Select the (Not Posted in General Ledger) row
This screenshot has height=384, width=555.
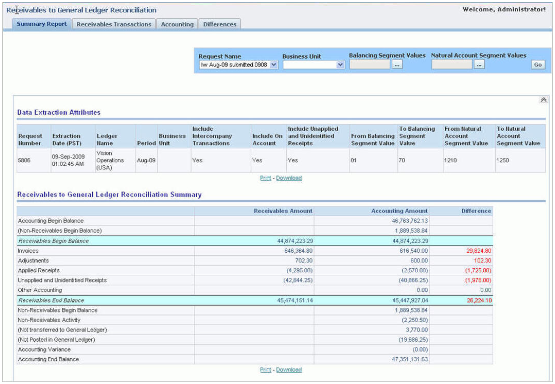tap(56, 340)
